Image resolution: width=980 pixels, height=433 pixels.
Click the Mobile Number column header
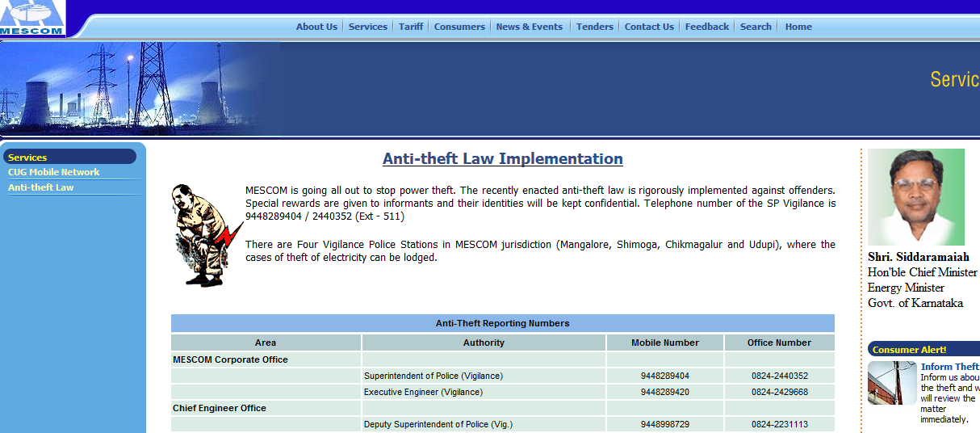point(665,343)
